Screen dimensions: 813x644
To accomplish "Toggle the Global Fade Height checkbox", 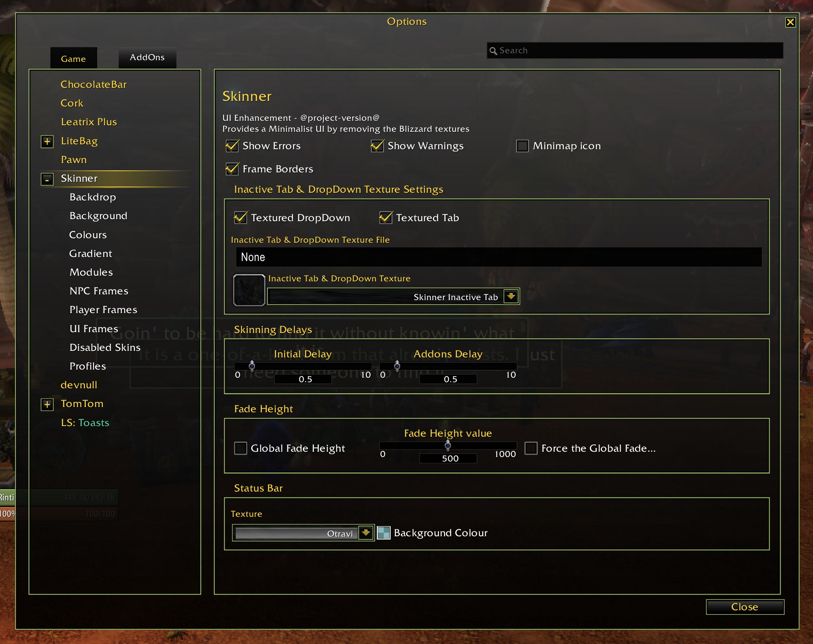I will point(241,448).
